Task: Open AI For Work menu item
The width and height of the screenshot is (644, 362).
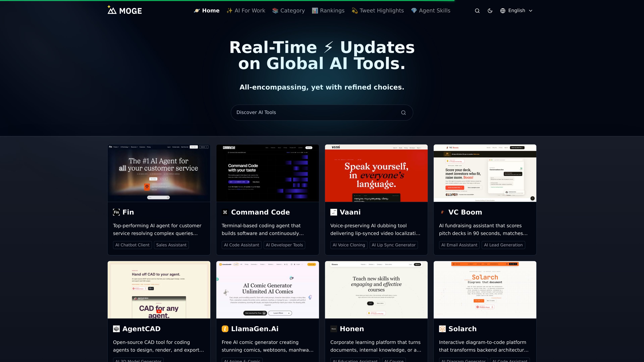Action: (x=246, y=11)
